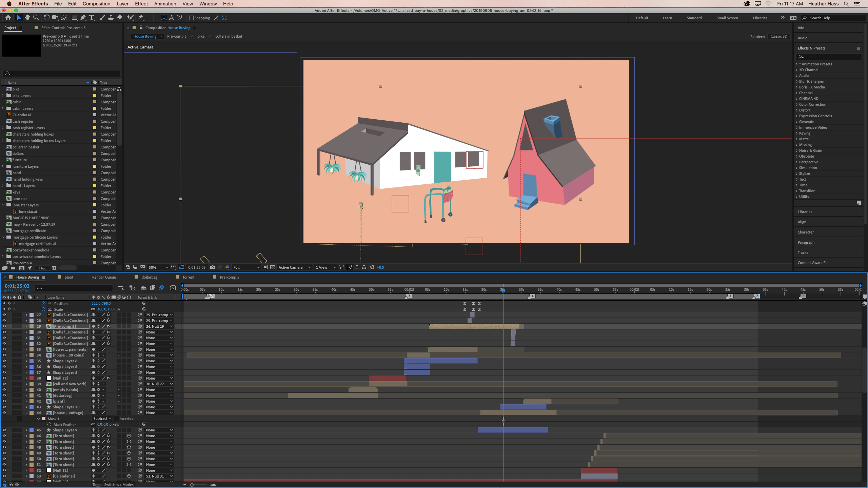
Task: Open the magnification 50% dropdown
Action: point(158,267)
